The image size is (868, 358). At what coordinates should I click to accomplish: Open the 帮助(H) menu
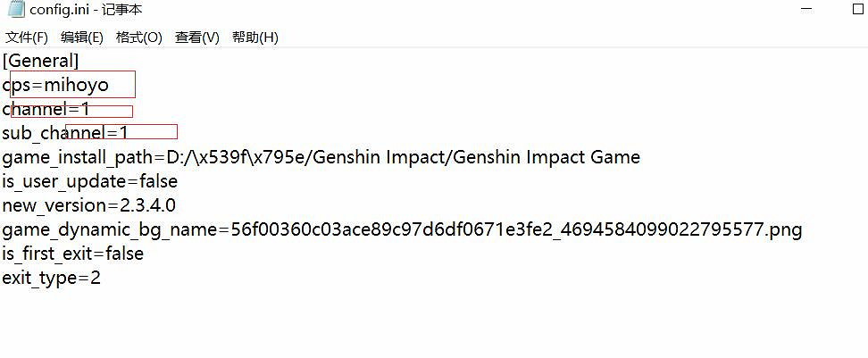pos(255,37)
